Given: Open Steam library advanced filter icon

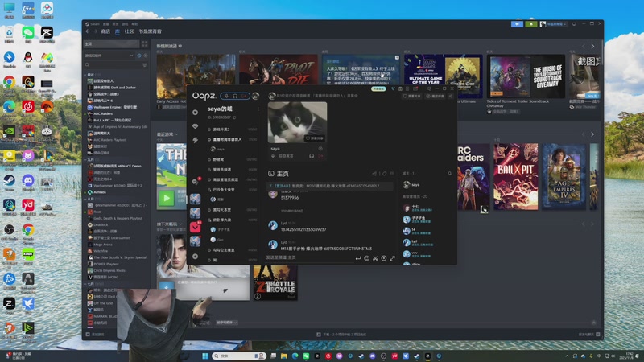Looking at the screenshot, I should (x=145, y=65).
